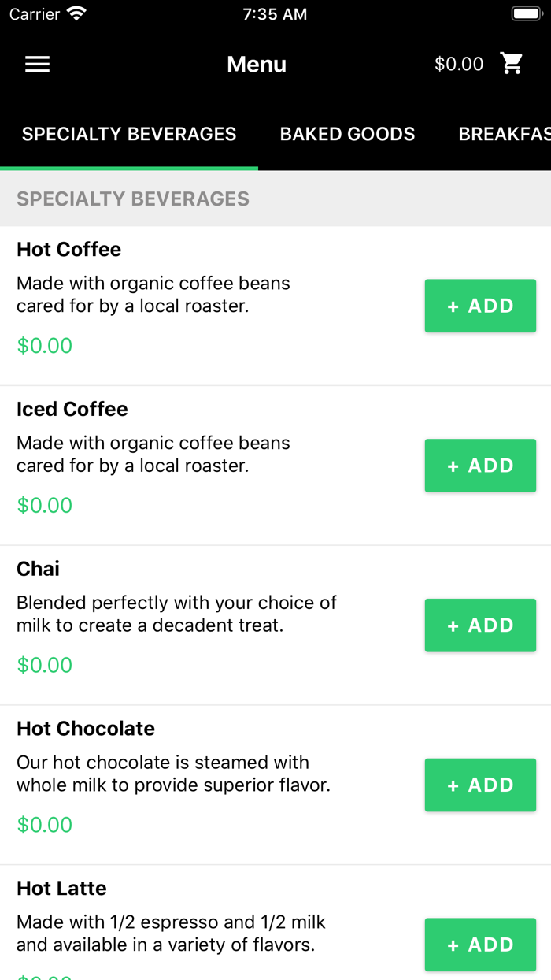Add Iced Coffee to the cart
Screen dimensions: 551x980
click(480, 466)
